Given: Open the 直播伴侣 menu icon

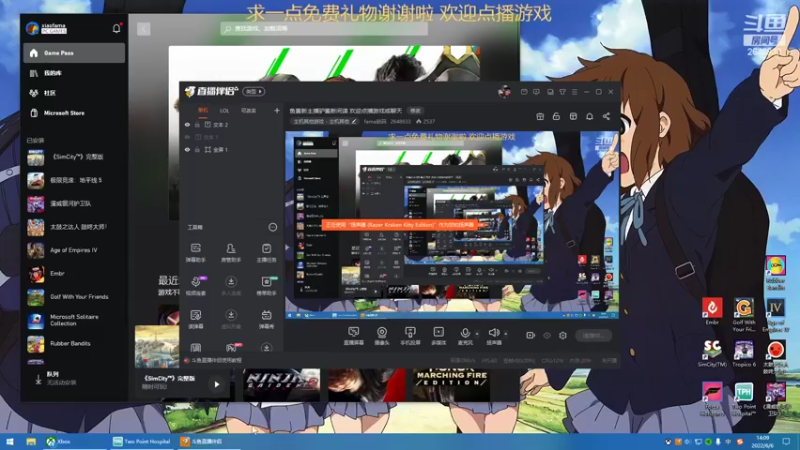Looking at the screenshot, I should click(574, 92).
